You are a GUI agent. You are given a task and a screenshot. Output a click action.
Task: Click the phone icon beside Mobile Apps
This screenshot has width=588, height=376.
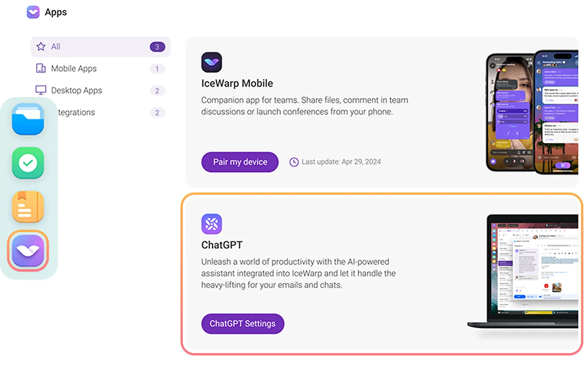coord(40,68)
